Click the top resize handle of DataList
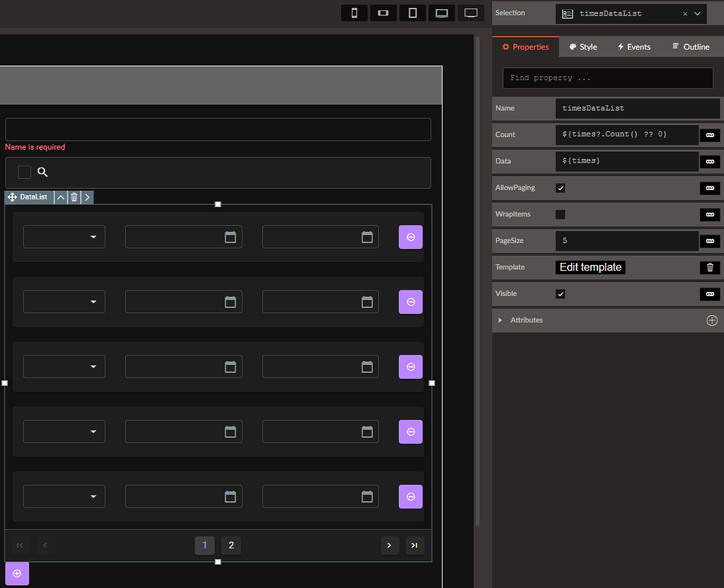This screenshot has width=724, height=588. click(x=218, y=204)
